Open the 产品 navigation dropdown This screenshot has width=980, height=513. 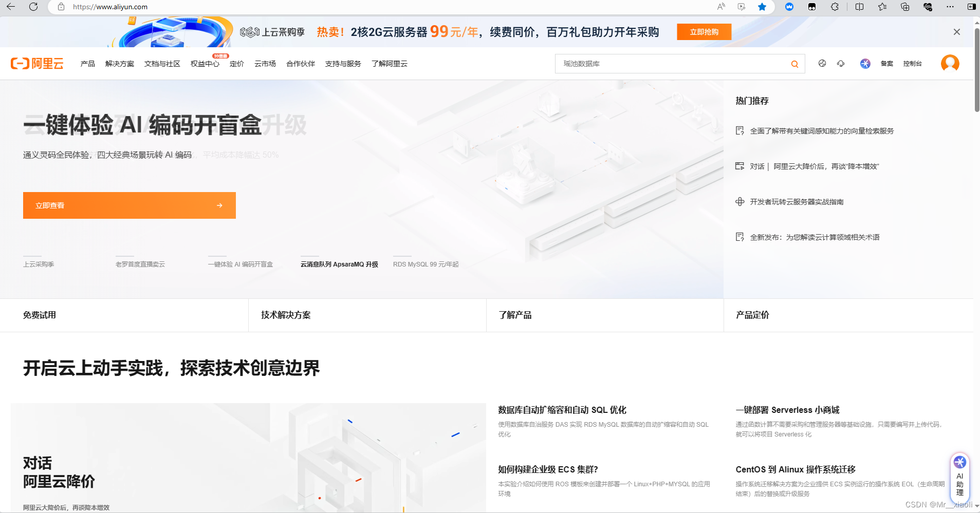point(87,63)
